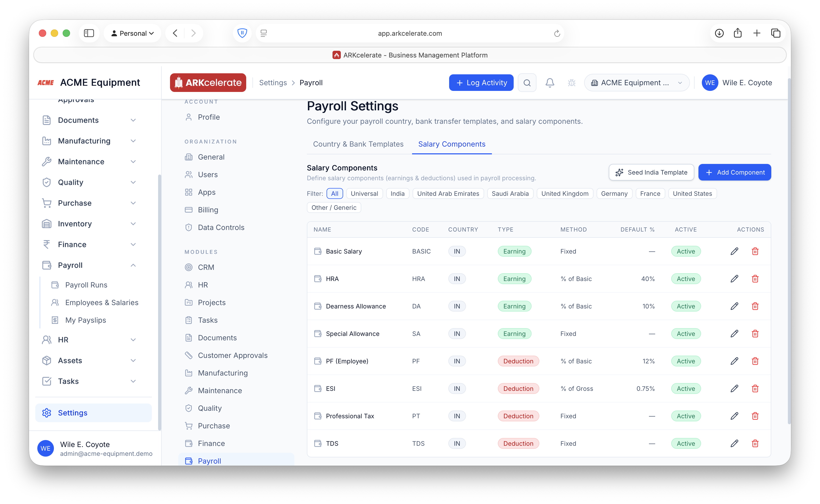Go to Settings breadcrumb link

[x=273, y=83]
